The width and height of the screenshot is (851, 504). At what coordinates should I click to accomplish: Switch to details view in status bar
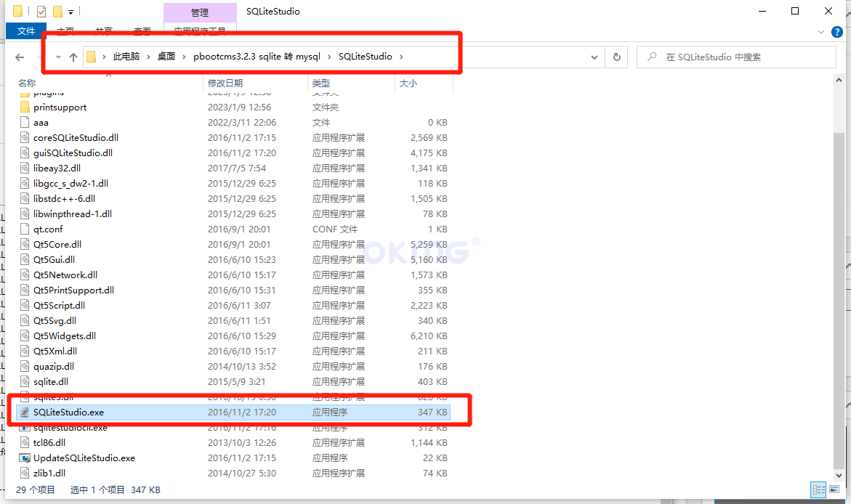pos(818,489)
